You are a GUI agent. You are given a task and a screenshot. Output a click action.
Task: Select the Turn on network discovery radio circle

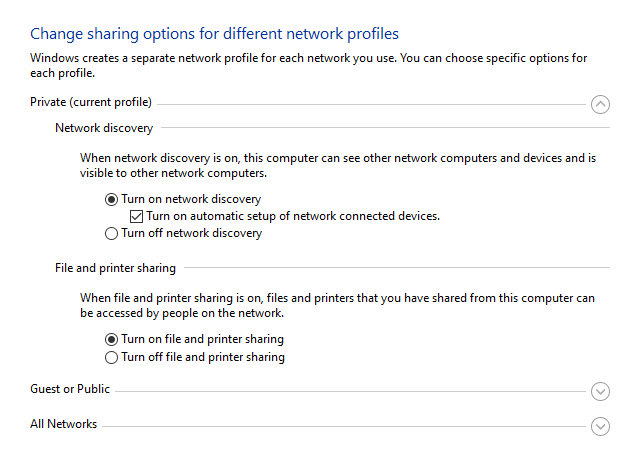click(x=111, y=200)
